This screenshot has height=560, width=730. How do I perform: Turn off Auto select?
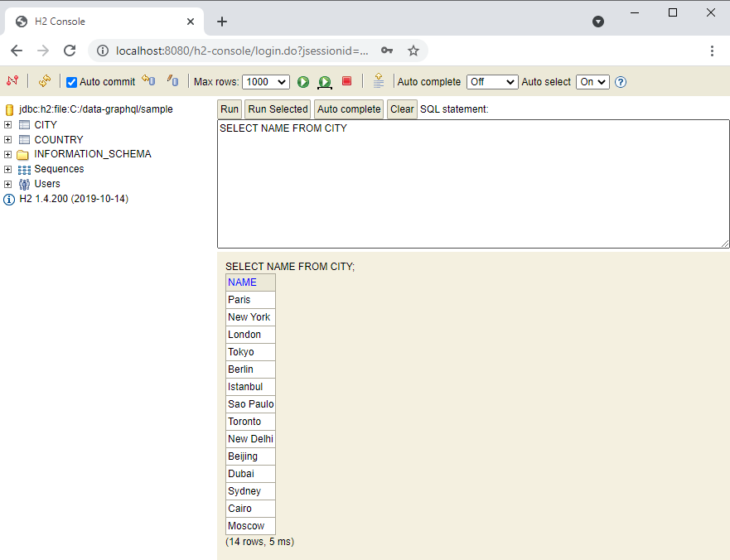592,82
